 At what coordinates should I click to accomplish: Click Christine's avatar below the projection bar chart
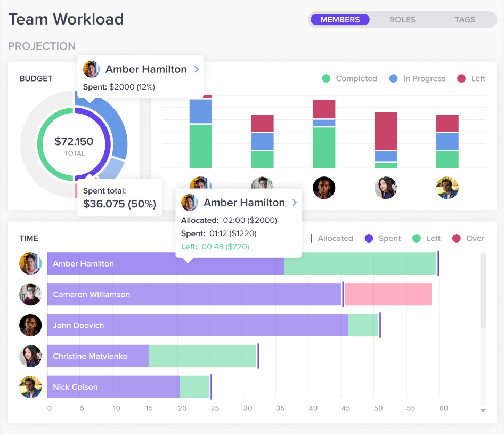pyautogui.click(x=386, y=188)
